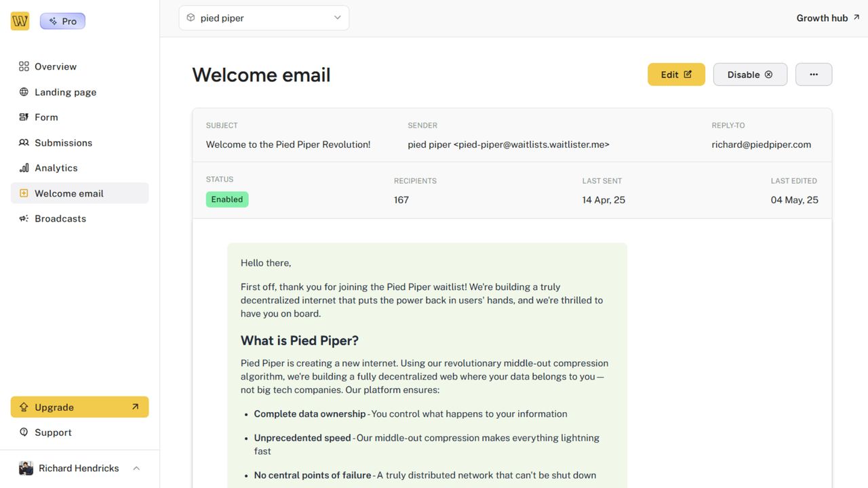Collapse the workspace selector chevron
Screen dimensions: 868x488
coord(337,18)
